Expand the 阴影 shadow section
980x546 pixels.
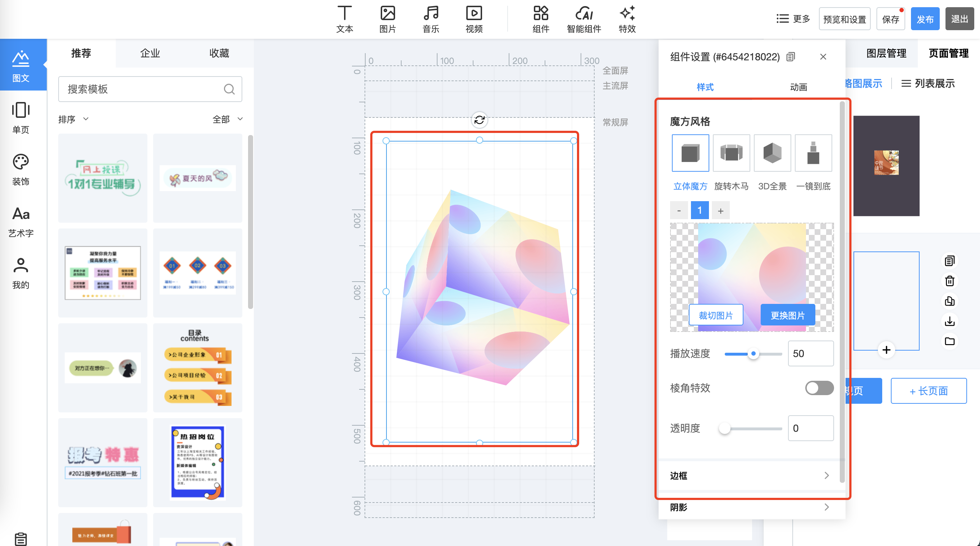coord(752,507)
